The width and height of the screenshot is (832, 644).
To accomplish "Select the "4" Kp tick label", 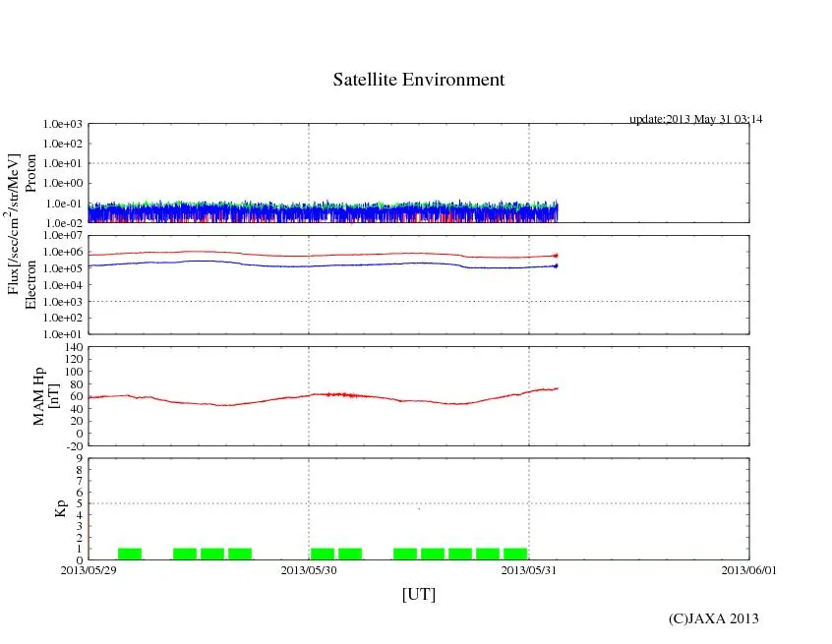I will pyautogui.click(x=80, y=515).
